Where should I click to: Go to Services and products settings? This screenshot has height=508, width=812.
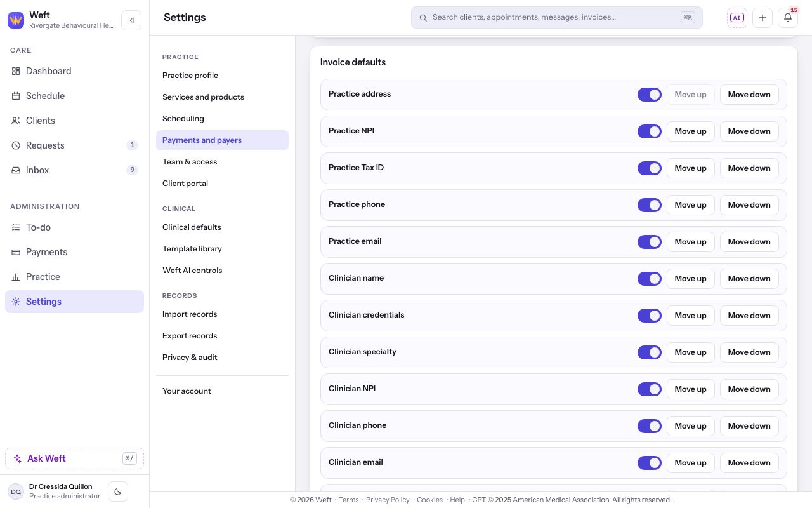point(222,97)
